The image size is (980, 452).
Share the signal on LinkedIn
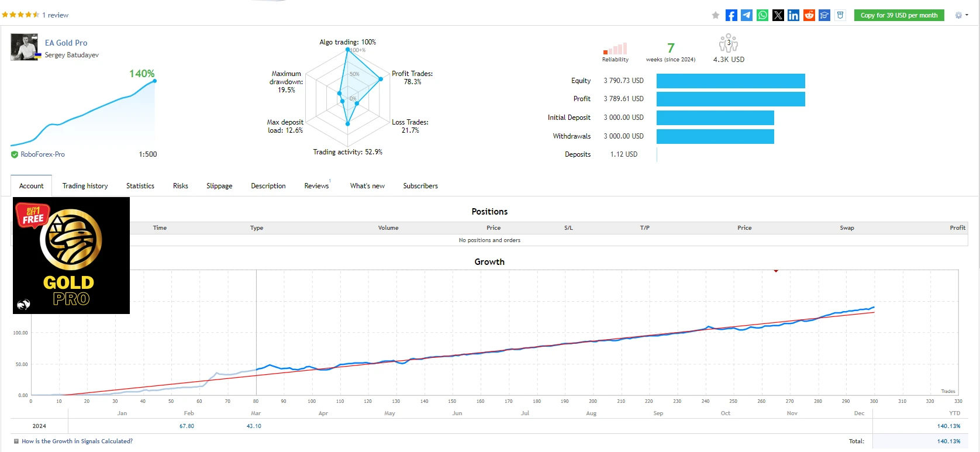(x=793, y=15)
